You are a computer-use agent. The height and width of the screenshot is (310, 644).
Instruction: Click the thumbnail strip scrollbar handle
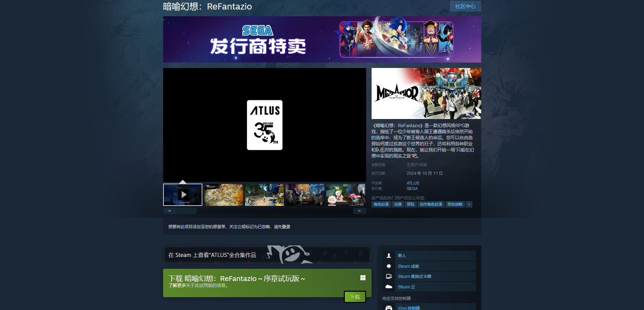point(186,211)
